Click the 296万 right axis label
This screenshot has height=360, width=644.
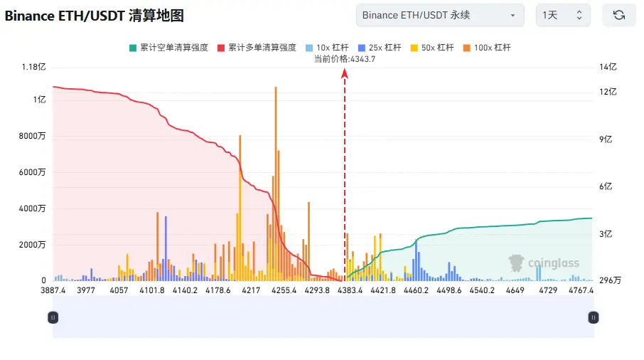(x=610, y=280)
